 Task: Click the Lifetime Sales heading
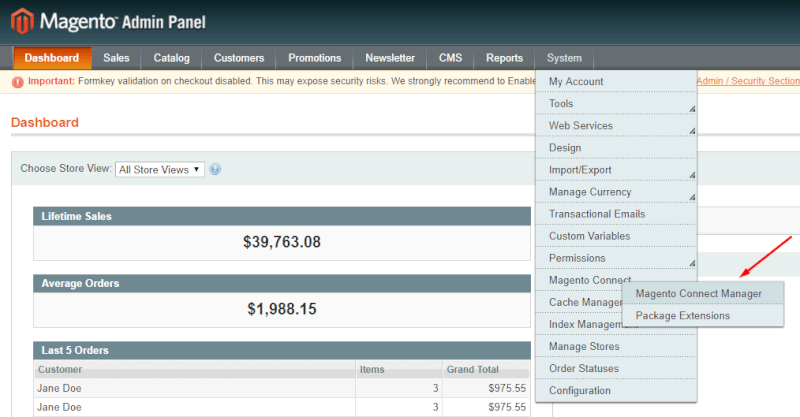77,216
